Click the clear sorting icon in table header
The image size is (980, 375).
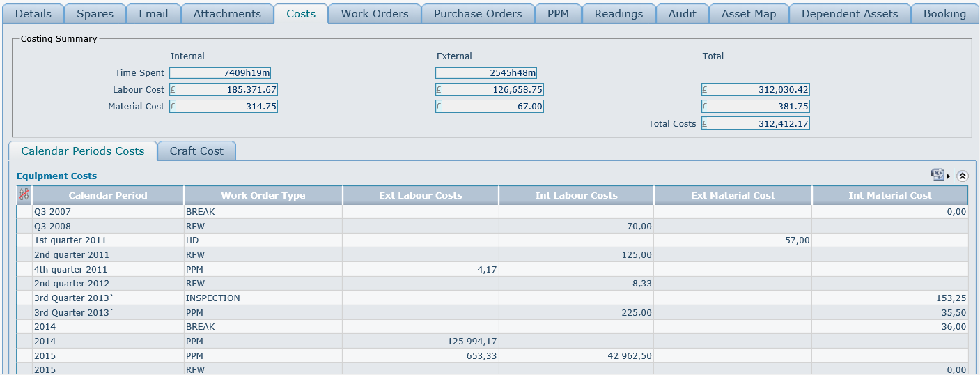pos(24,195)
